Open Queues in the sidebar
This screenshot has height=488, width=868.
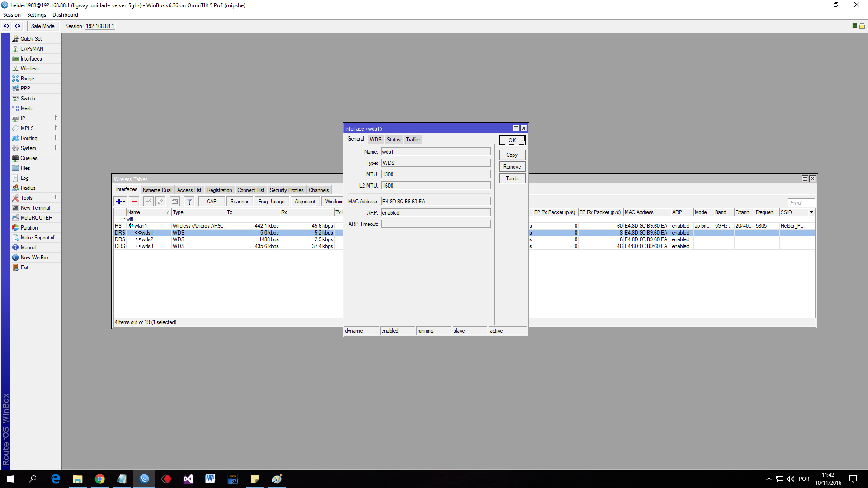coord(28,158)
